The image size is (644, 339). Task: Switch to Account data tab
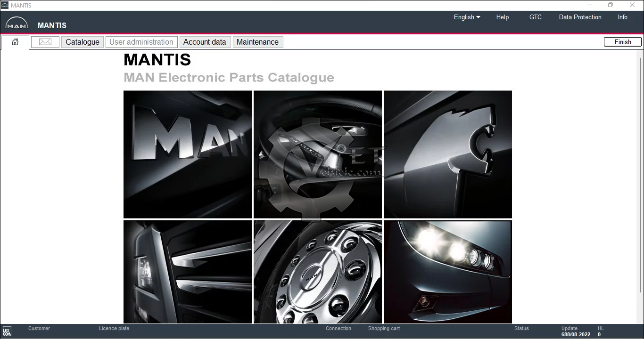pyautogui.click(x=205, y=42)
